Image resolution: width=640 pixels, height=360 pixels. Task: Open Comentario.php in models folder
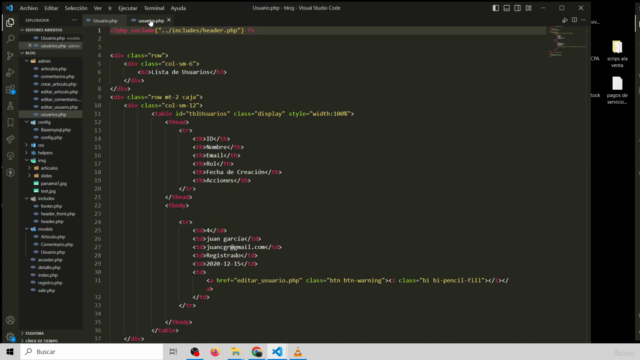pos(57,244)
